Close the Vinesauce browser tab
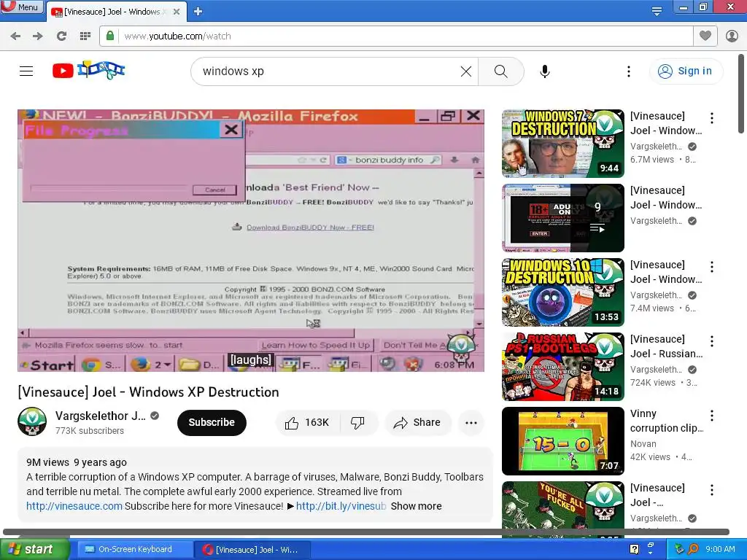The width and height of the screenshot is (747, 560). click(177, 12)
